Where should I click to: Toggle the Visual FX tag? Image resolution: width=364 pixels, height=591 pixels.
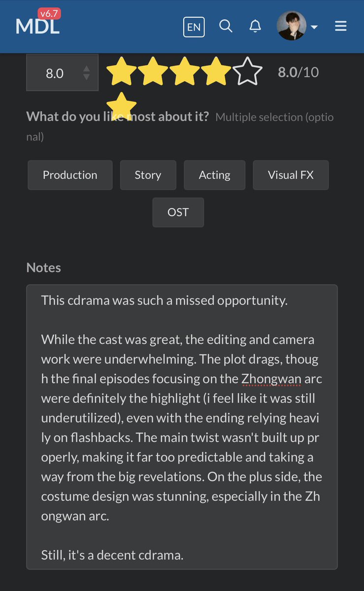click(x=291, y=175)
